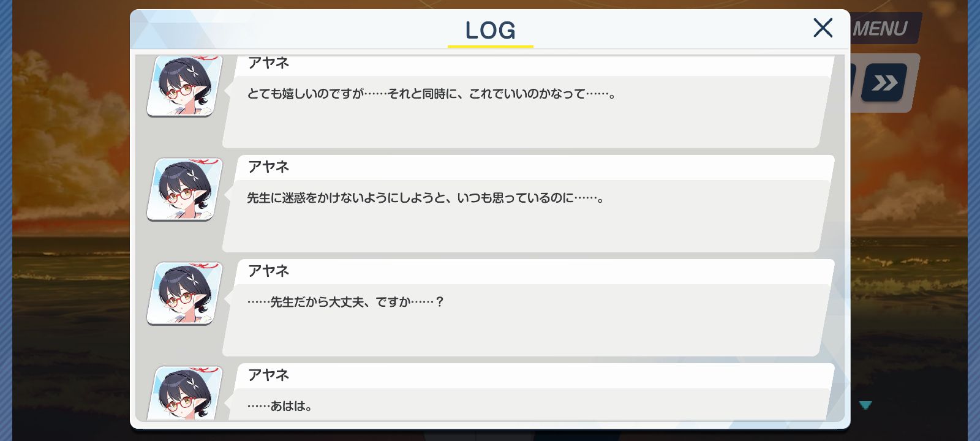Click the アヤネ name label on the top entry
The image size is (980, 441).
click(x=268, y=62)
